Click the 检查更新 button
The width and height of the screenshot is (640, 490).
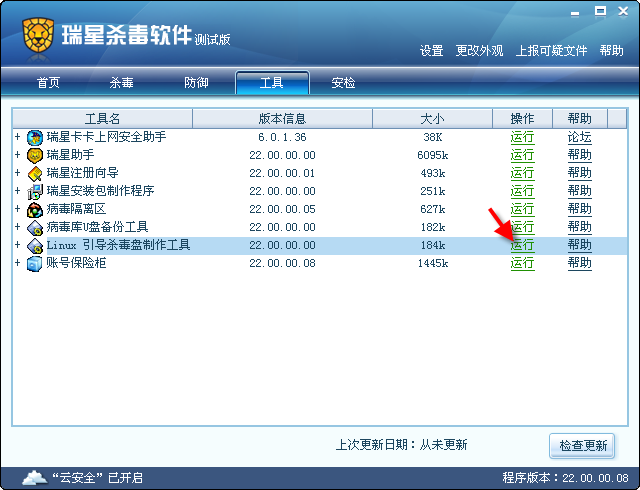(x=582, y=445)
